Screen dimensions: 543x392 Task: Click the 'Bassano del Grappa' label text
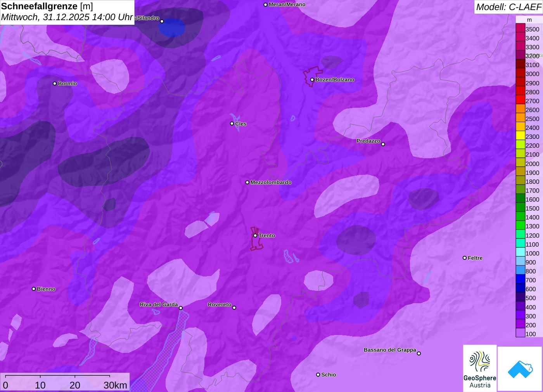click(390, 350)
